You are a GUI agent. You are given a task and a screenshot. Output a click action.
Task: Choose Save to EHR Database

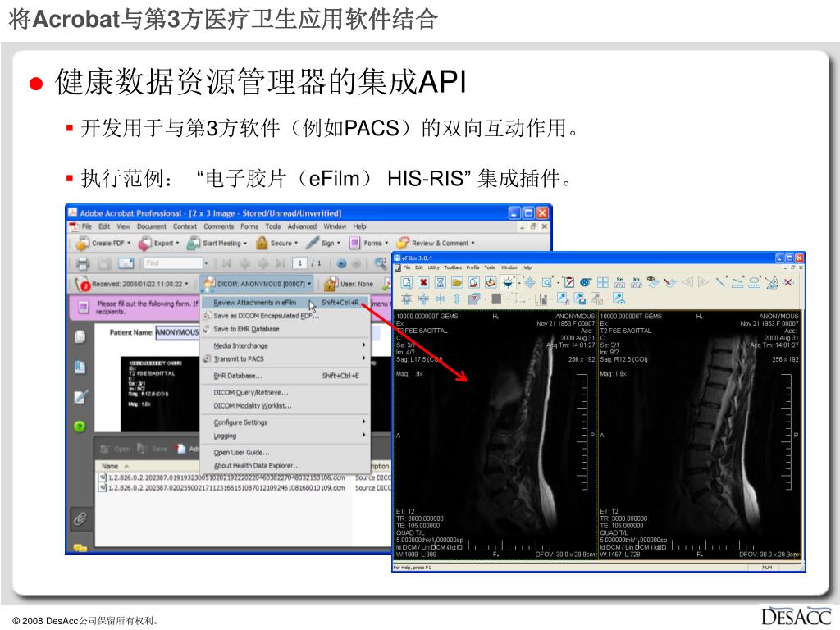285,329
